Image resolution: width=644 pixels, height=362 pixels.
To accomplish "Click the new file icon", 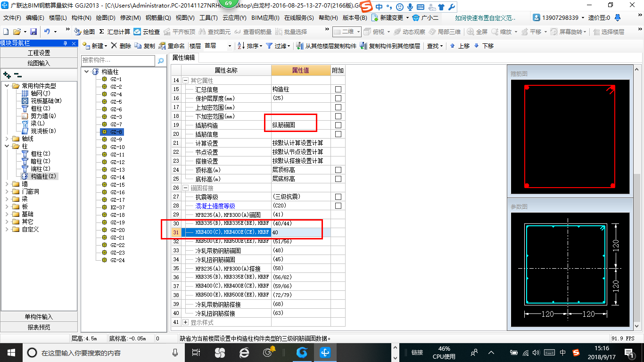I will [x=6, y=32].
